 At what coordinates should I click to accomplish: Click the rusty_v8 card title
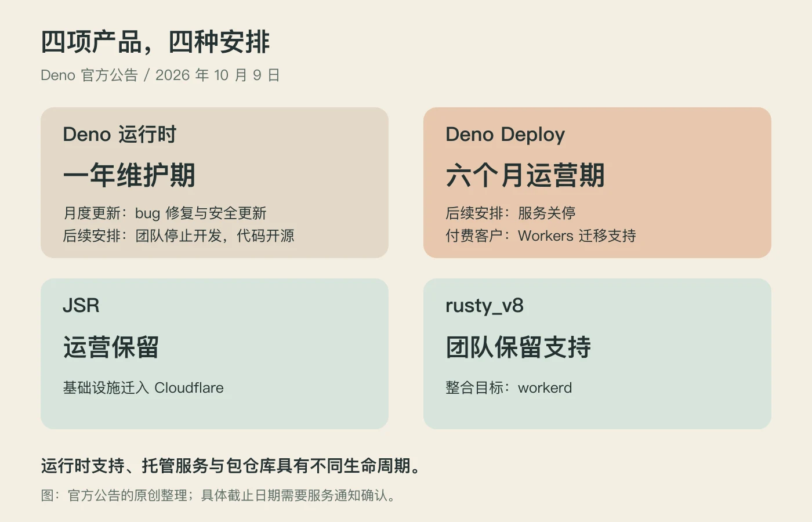[484, 306]
